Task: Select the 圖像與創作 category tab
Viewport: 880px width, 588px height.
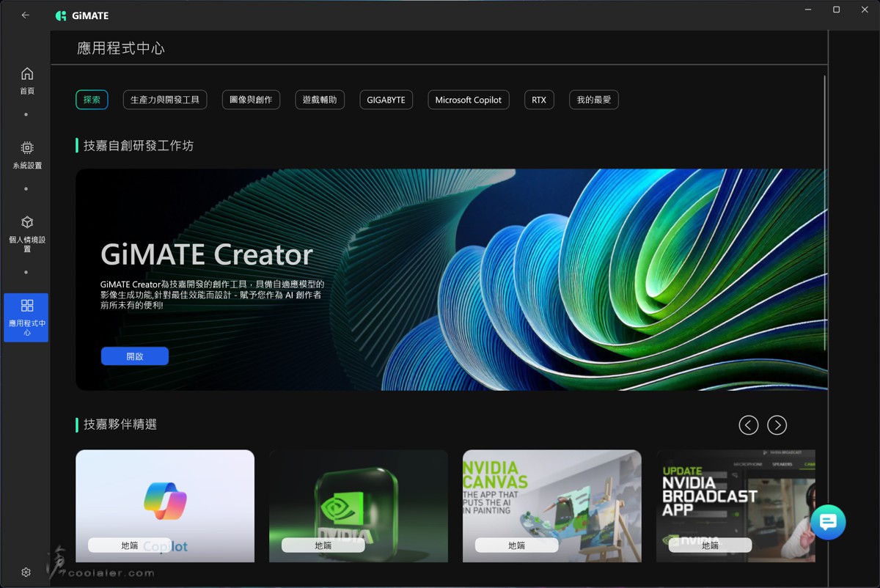Action: (x=251, y=100)
